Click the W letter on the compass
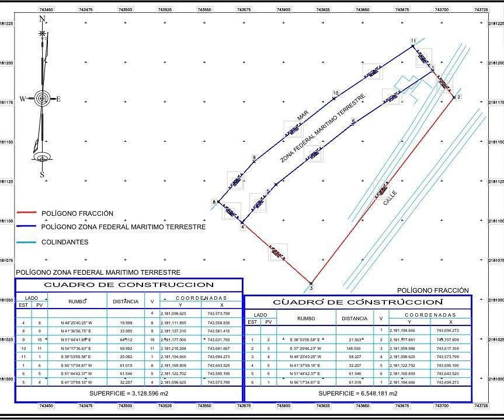504x420 pixels. 23,99
